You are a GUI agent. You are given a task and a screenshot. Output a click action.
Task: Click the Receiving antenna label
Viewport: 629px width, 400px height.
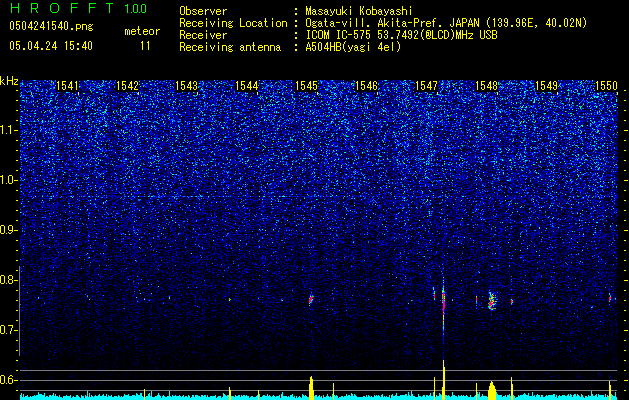click(230, 47)
